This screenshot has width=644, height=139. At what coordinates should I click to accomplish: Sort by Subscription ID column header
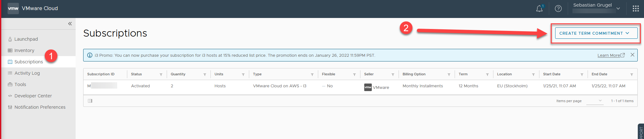(x=101, y=74)
